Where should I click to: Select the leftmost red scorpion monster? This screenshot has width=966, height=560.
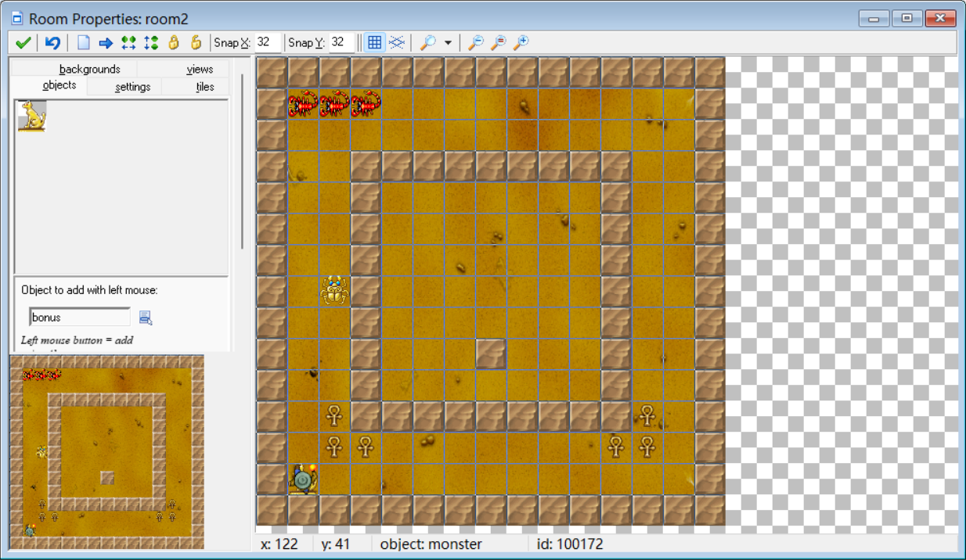[303, 104]
